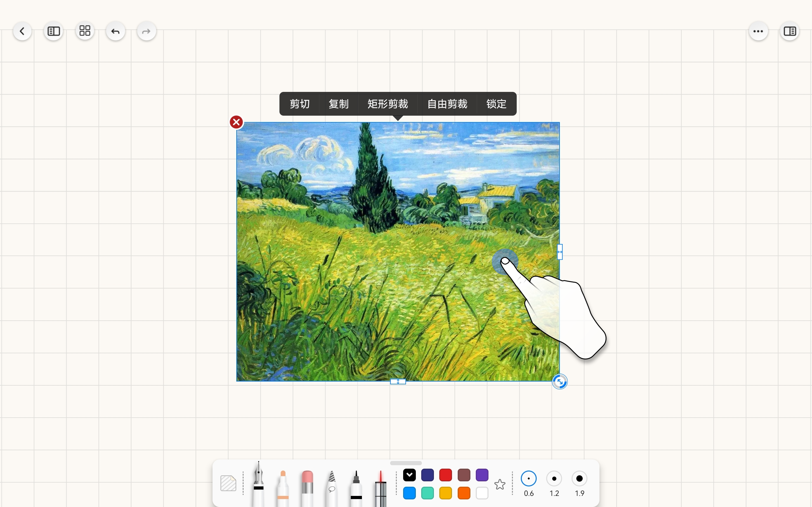Screen dimensions: 812x507
Task: Pick the lasso selection pencil tool
Action: coord(331,488)
